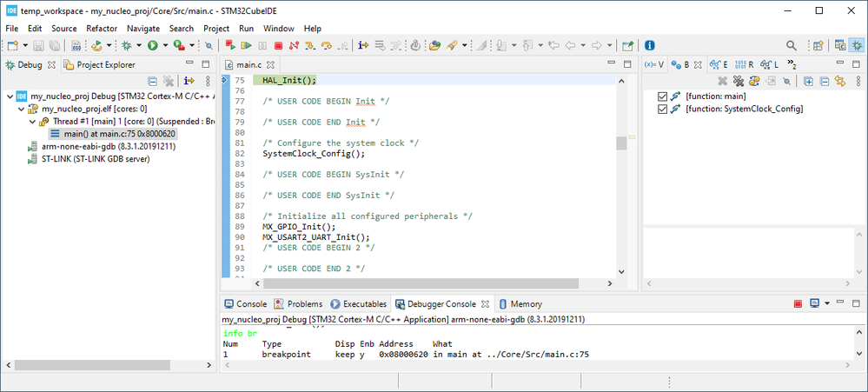The height and width of the screenshot is (392, 868).
Task: Click red Terminate button in console toolbar
Action: 798,303
